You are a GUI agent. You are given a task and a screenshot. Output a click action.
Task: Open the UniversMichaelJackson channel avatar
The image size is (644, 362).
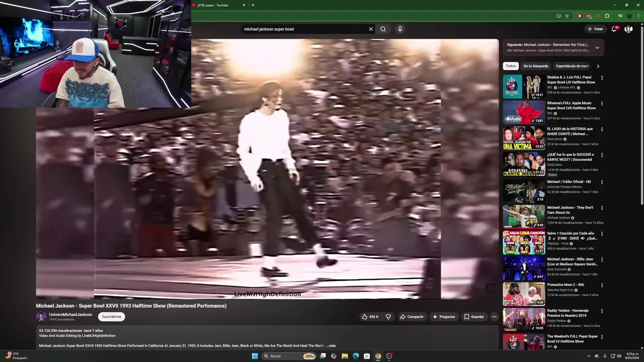41,317
